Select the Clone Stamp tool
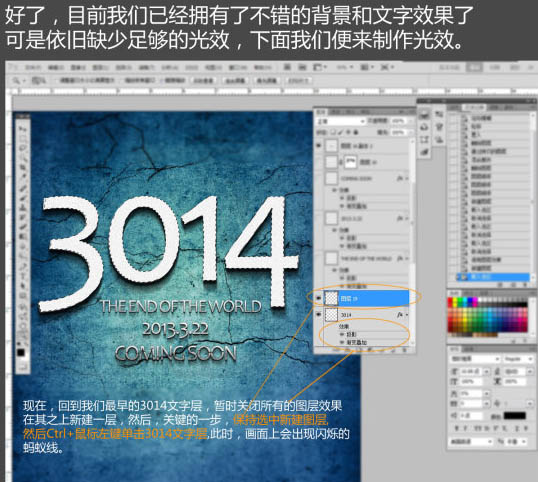Screen dimensions: 538x482 [x=23, y=208]
